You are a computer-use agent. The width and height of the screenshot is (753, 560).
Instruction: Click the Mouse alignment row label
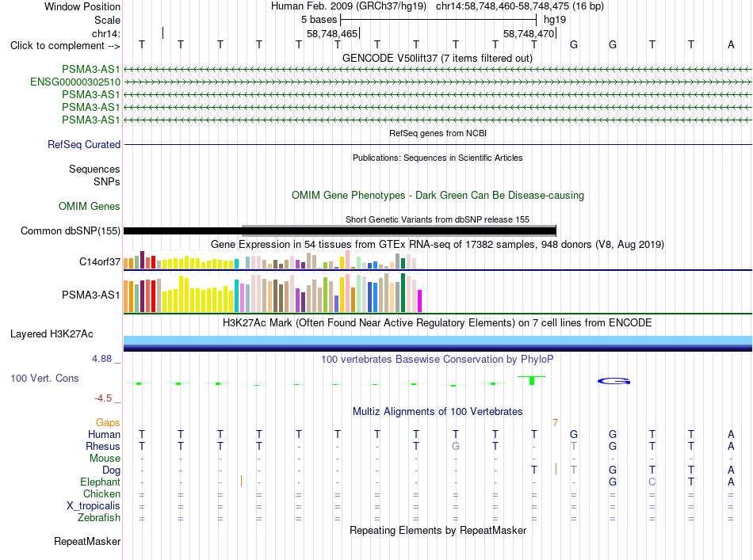click(x=105, y=459)
